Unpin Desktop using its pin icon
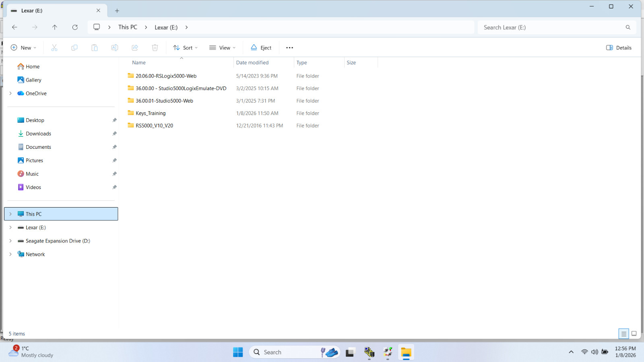Viewport: 644px width, 362px height. pos(115,120)
